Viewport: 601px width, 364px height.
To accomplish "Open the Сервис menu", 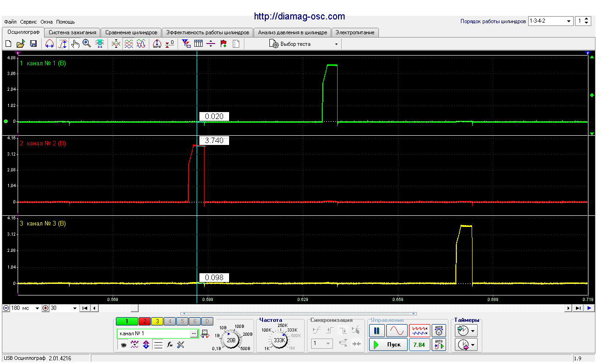I will coord(29,22).
